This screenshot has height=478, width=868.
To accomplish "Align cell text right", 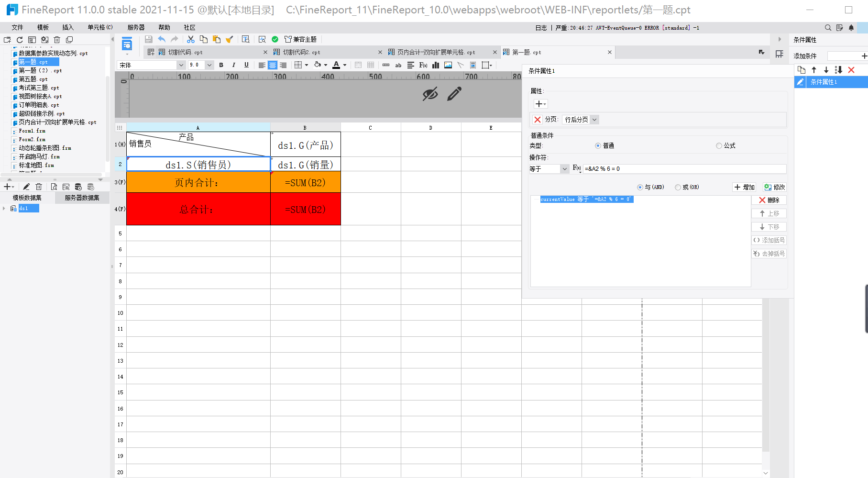I will [283, 65].
